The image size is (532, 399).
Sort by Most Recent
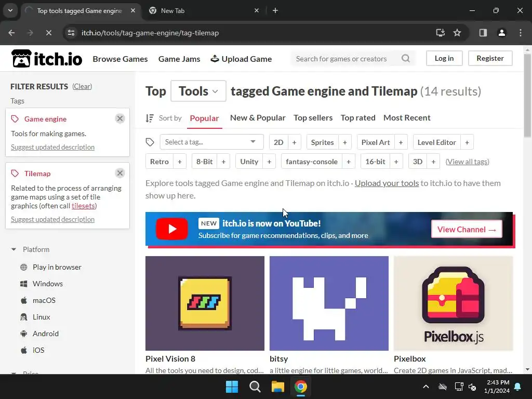[x=407, y=118]
